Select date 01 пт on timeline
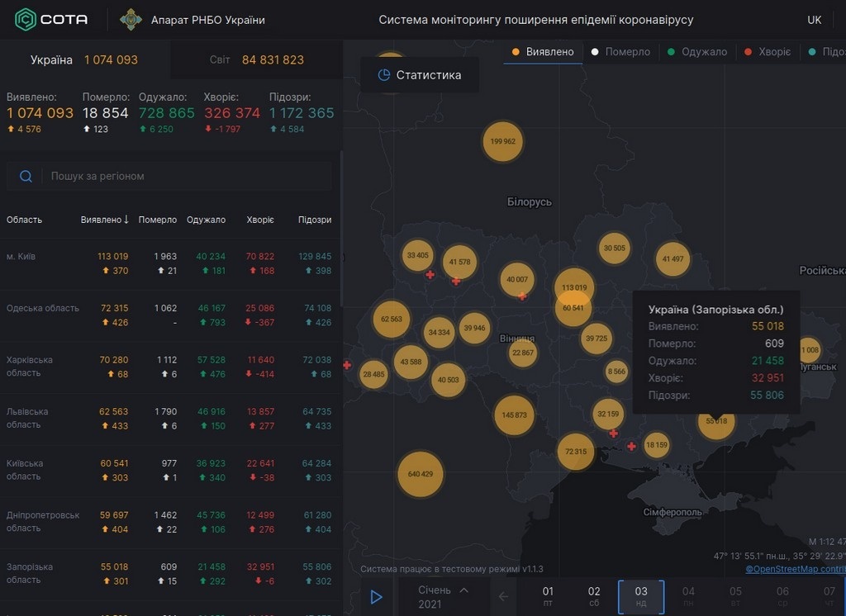The image size is (846, 616). [x=548, y=596]
